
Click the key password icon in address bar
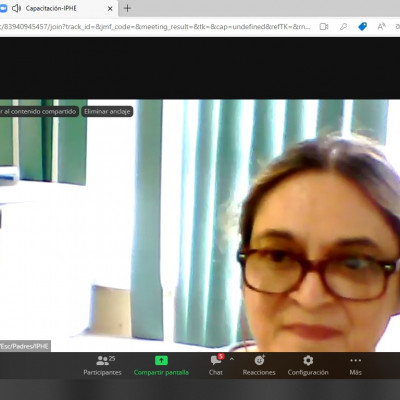click(343, 26)
